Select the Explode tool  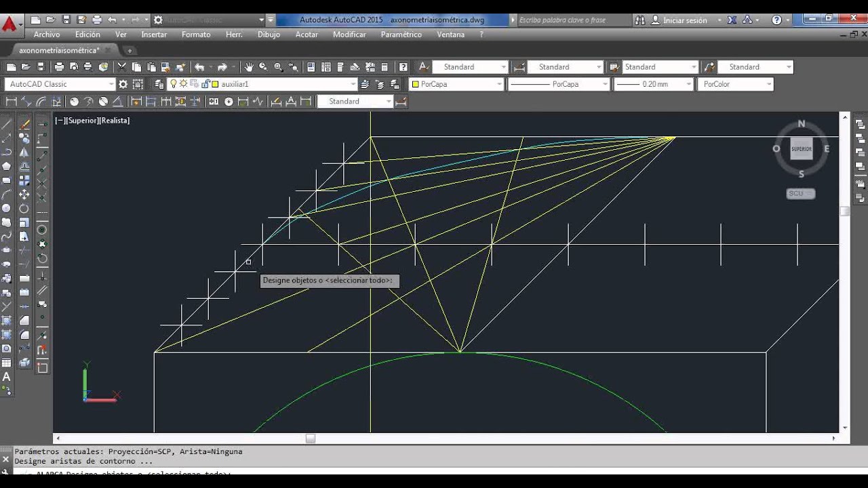click(x=24, y=363)
